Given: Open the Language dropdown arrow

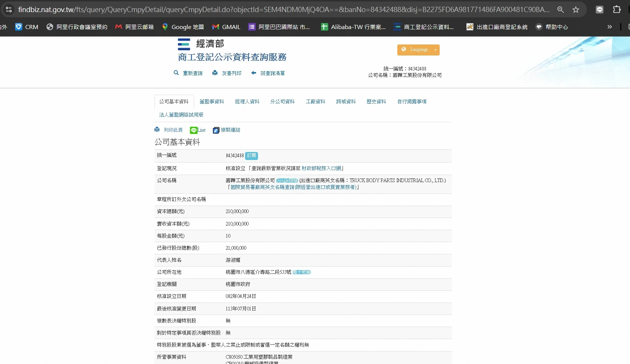Looking at the screenshot, I should pyautogui.click(x=435, y=50).
